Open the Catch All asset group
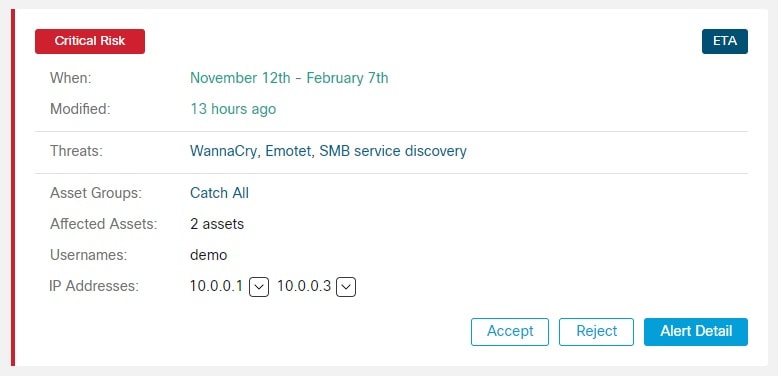Screen dimensions: 780x377 (219, 193)
